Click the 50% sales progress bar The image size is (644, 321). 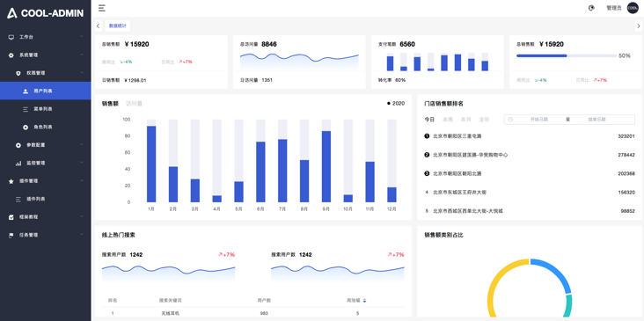tap(567, 55)
